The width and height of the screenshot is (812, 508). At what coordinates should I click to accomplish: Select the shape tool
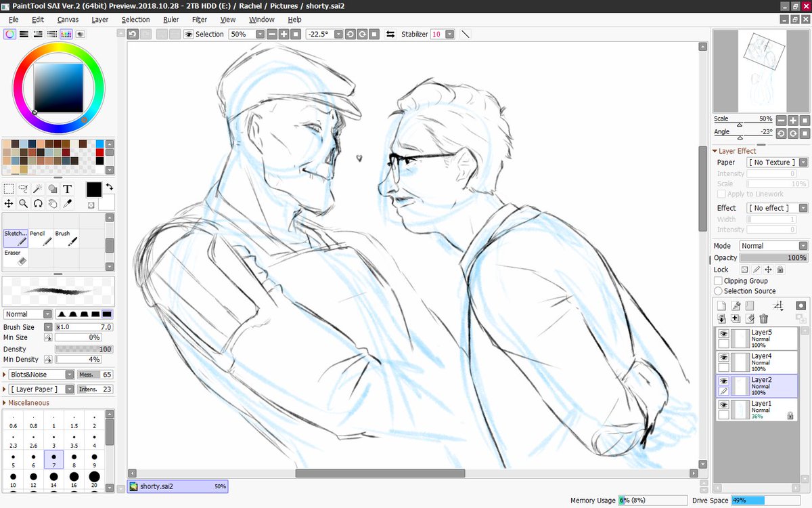53,189
